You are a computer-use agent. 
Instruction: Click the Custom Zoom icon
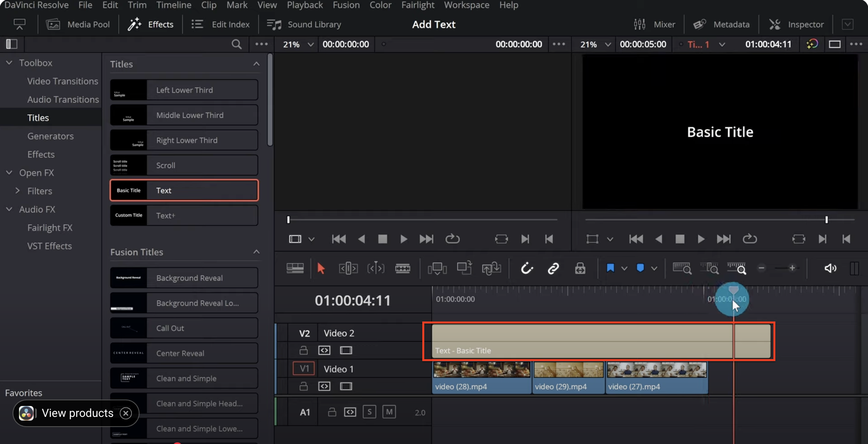click(x=737, y=268)
